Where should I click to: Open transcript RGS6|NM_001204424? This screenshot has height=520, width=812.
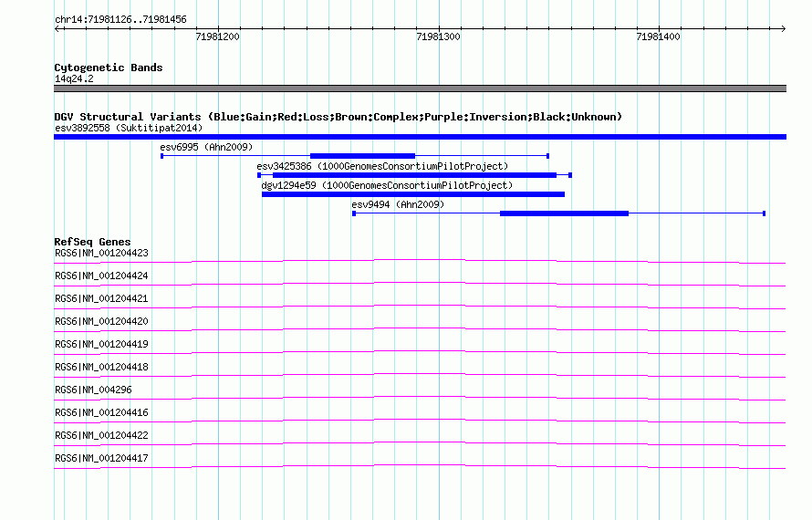point(101,276)
